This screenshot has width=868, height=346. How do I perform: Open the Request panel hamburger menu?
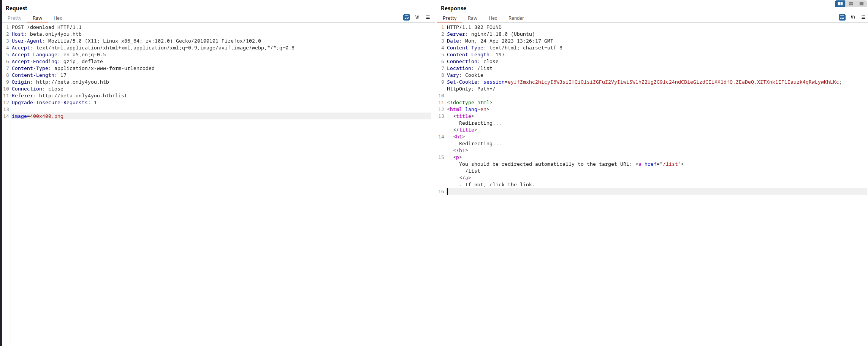[428, 17]
